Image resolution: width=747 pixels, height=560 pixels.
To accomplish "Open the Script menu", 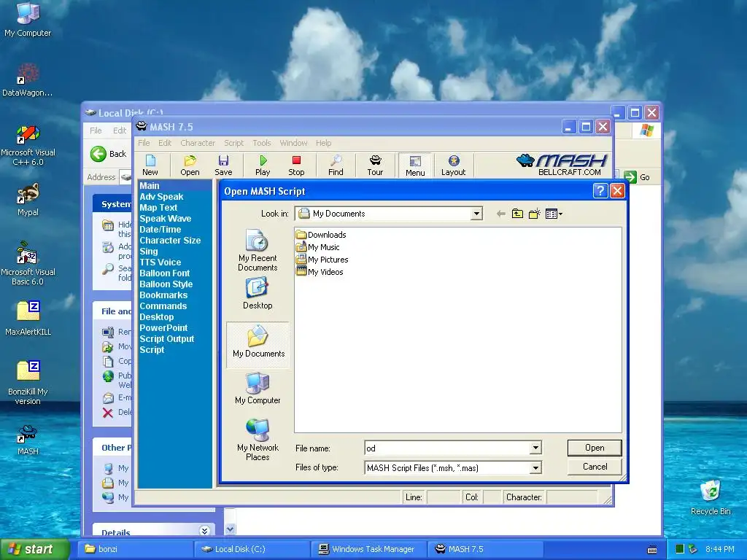I will (x=234, y=143).
